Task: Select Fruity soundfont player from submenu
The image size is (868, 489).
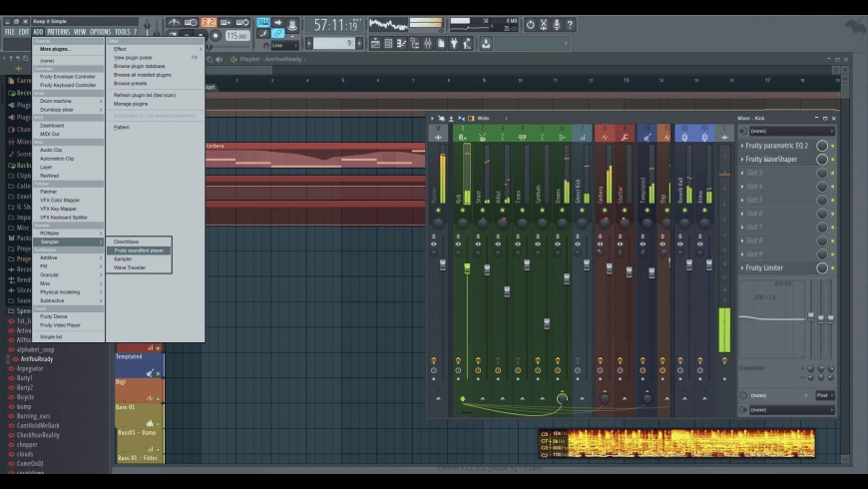Action: (139, 250)
